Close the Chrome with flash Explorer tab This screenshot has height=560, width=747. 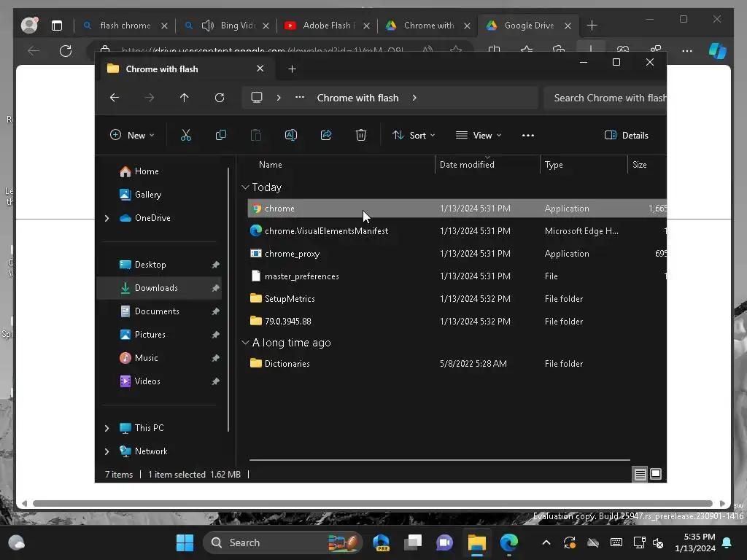point(260,69)
